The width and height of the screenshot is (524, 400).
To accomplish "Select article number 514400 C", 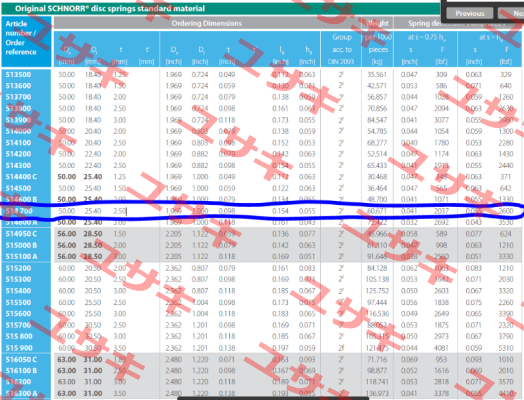I will pos(21,177).
